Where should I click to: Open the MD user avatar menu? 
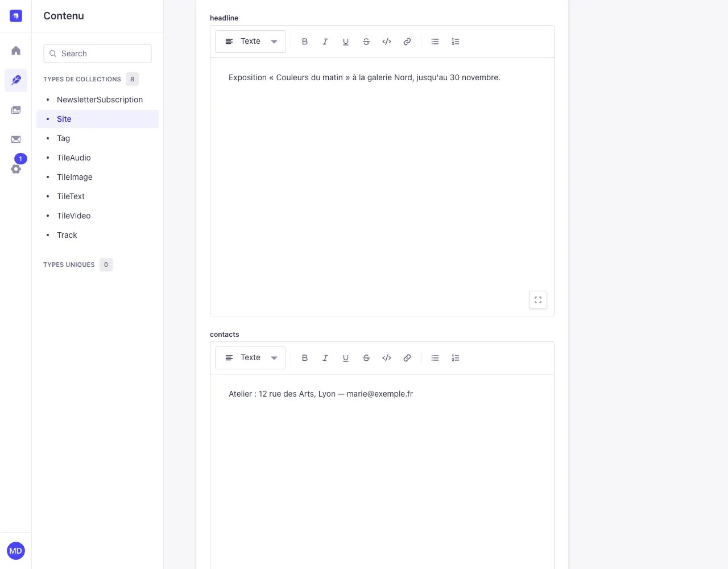pyautogui.click(x=16, y=551)
